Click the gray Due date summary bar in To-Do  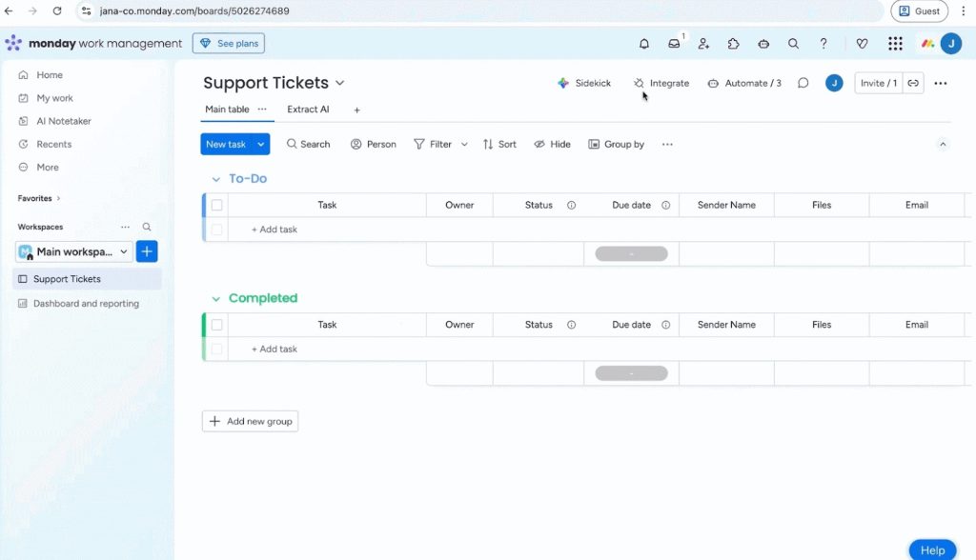click(631, 254)
